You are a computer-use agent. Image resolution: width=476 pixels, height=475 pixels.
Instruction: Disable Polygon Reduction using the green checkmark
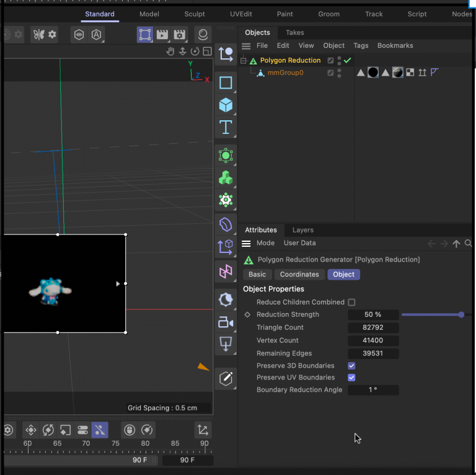coord(348,60)
